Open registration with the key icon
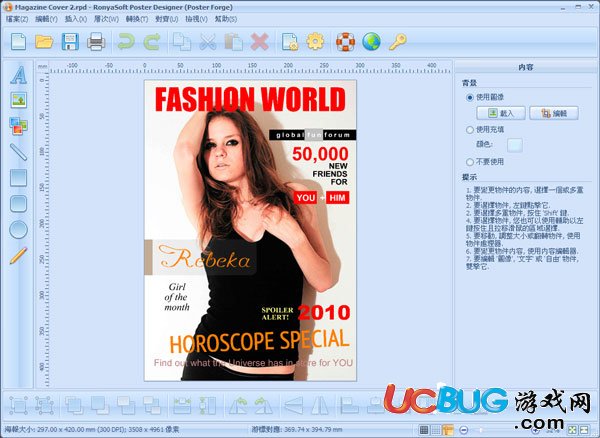This screenshot has width=600, height=438. coord(397,41)
